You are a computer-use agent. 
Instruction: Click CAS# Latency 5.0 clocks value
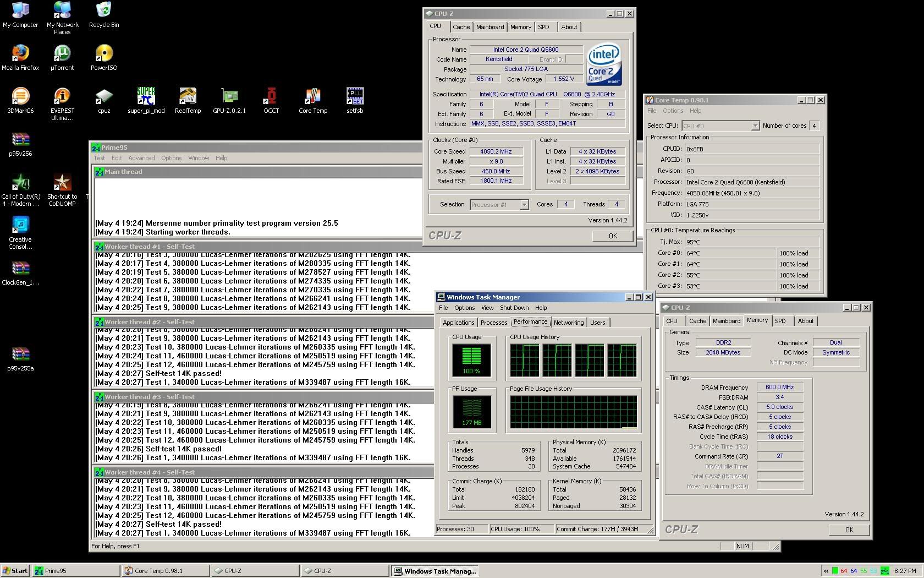pyautogui.click(x=779, y=407)
